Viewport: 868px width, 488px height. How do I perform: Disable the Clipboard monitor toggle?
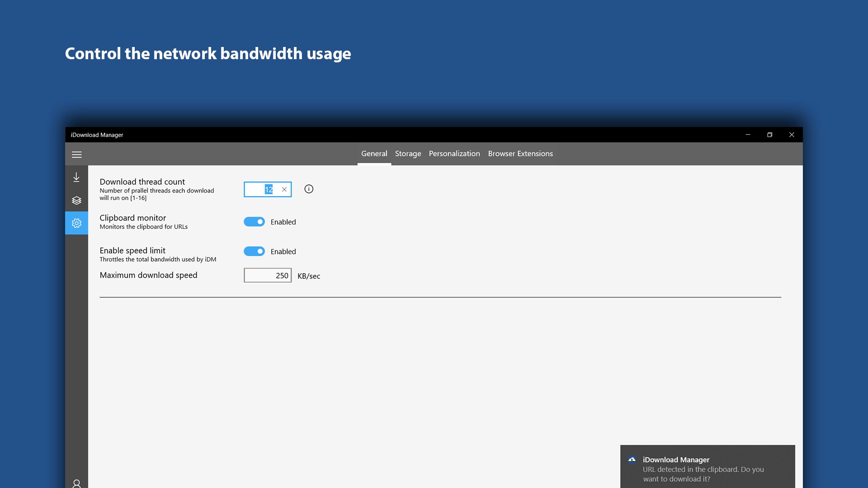(254, 222)
